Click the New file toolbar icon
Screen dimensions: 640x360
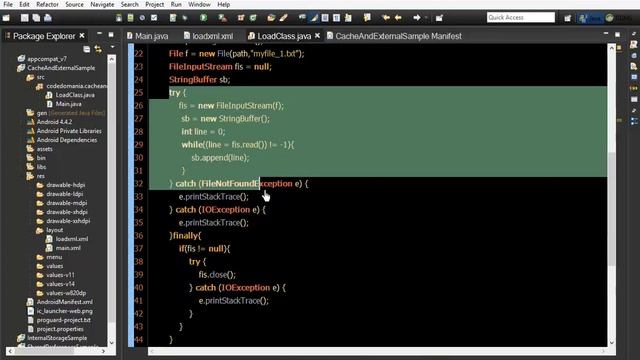click(x=7, y=18)
